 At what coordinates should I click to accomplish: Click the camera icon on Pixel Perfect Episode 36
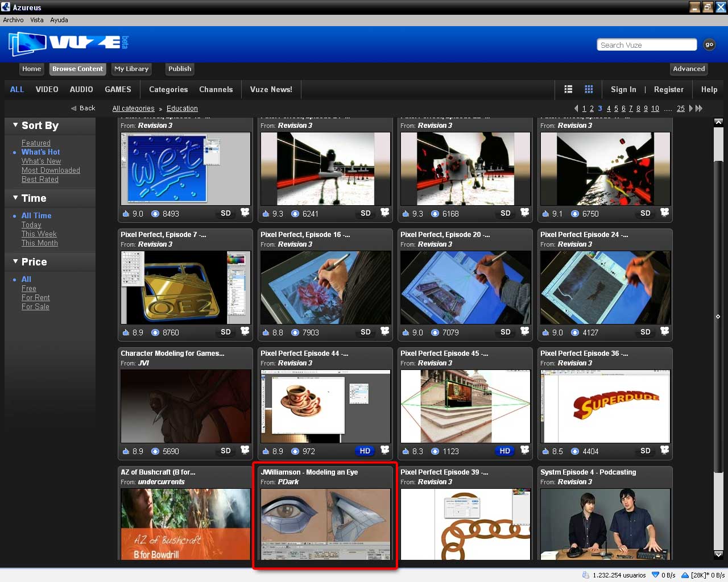[665, 450]
